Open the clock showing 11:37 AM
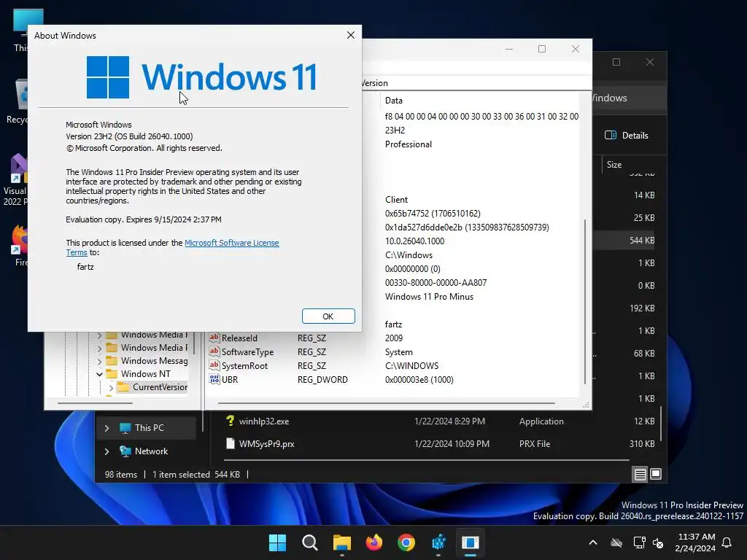Image resolution: width=747 pixels, height=560 pixels. (695, 542)
